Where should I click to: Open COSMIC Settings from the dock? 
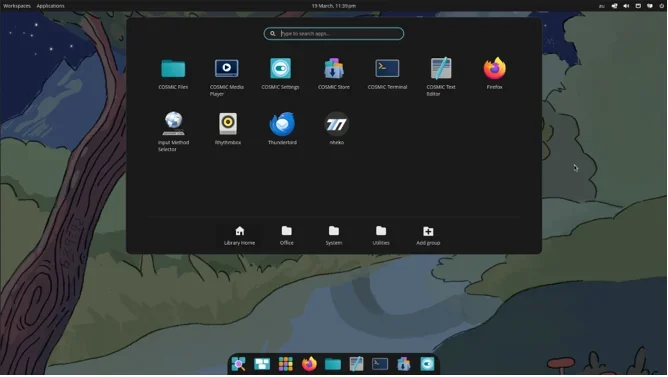pos(427,364)
